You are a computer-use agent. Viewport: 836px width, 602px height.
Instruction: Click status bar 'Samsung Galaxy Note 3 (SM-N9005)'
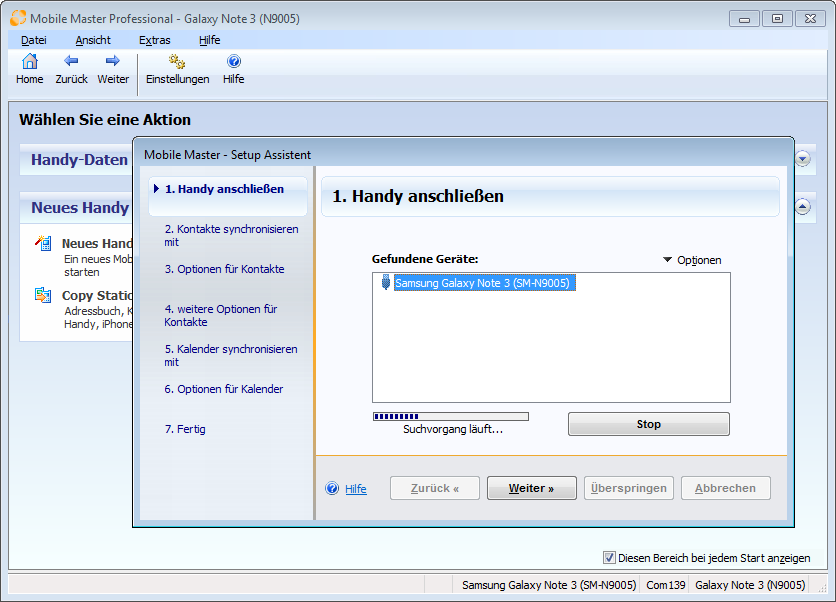pyautogui.click(x=549, y=585)
